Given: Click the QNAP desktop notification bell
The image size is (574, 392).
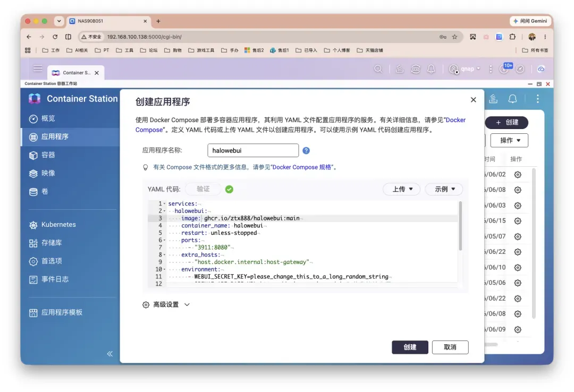Looking at the screenshot, I should click(x=431, y=69).
